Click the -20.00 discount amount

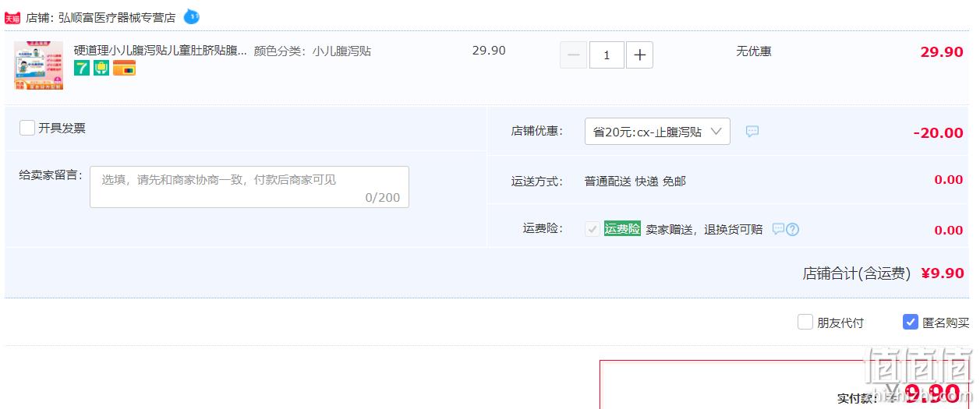[939, 133]
